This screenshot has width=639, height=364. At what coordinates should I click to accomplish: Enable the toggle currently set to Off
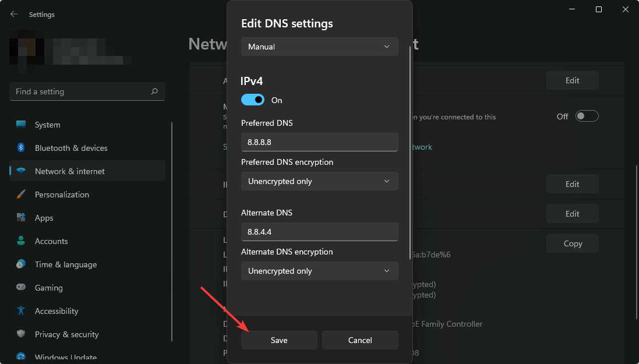[x=587, y=116]
